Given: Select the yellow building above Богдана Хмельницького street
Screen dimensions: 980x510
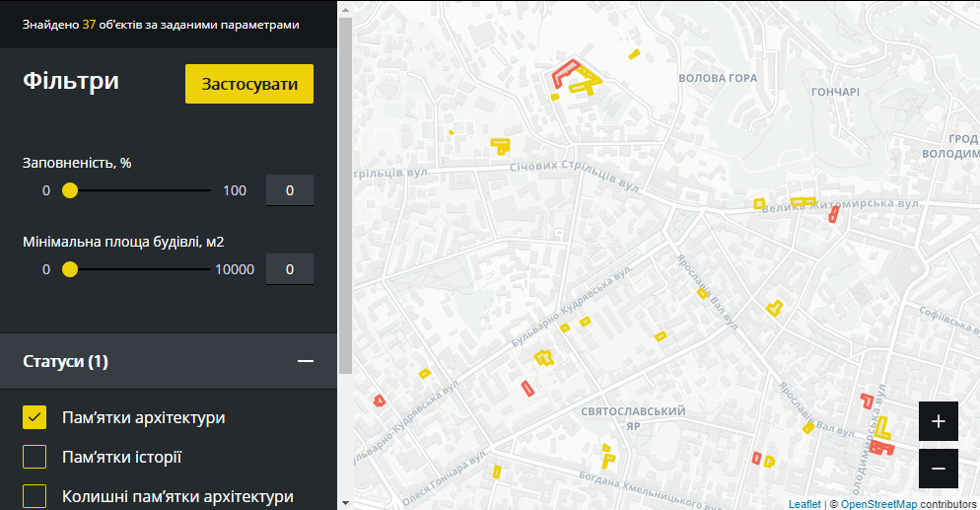Looking at the screenshot, I should click(608, 456).
